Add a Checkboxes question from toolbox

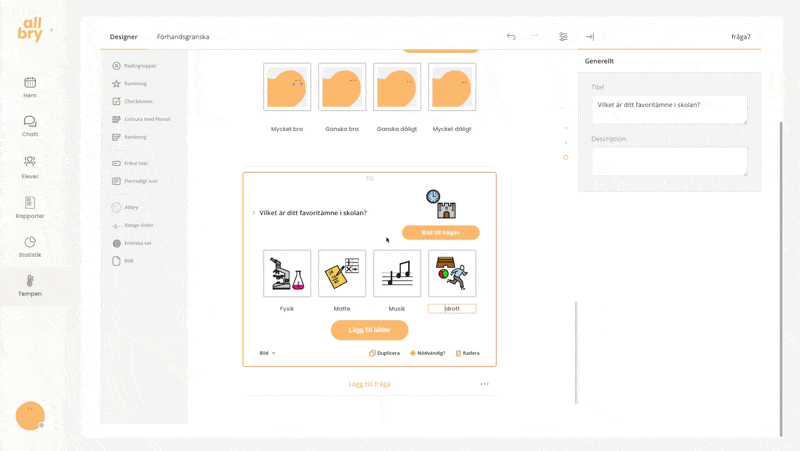(135, 101)
